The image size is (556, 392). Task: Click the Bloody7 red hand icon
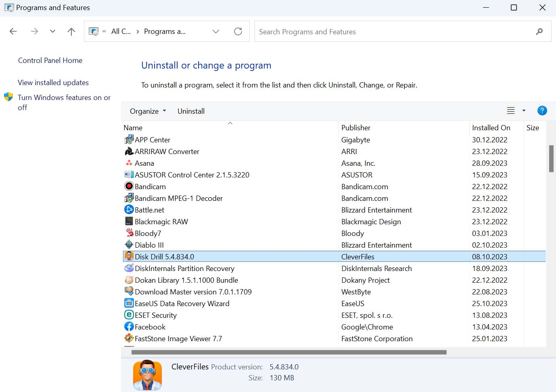click(x=129, y=233)
